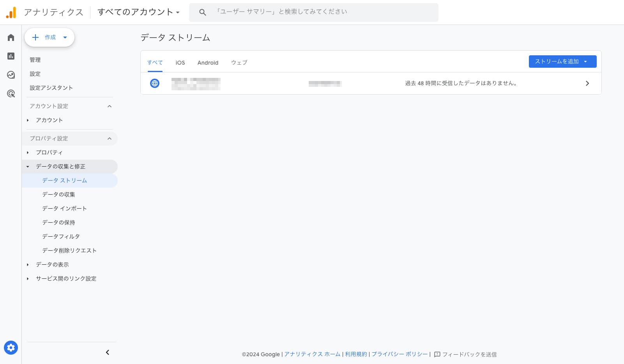624x364 pixels.
Task: Open the すべてのアカウント account selector
Action: point(138,12)
